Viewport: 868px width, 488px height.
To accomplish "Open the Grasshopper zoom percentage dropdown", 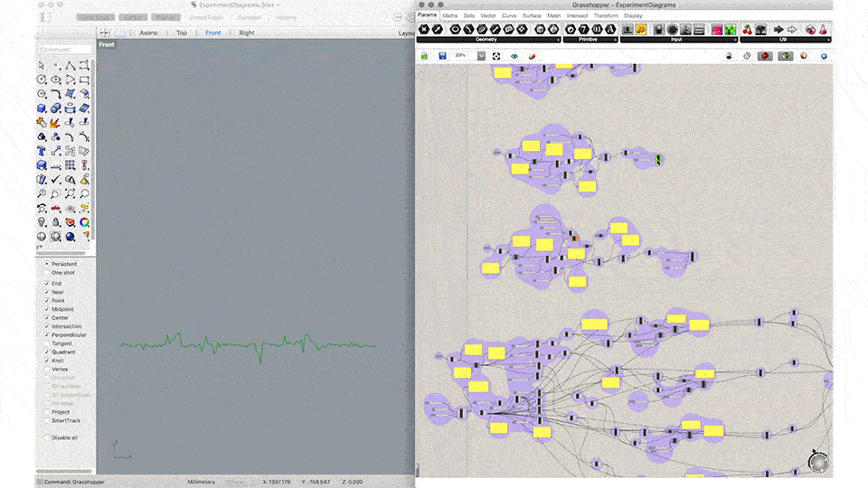I will [481, 56].
